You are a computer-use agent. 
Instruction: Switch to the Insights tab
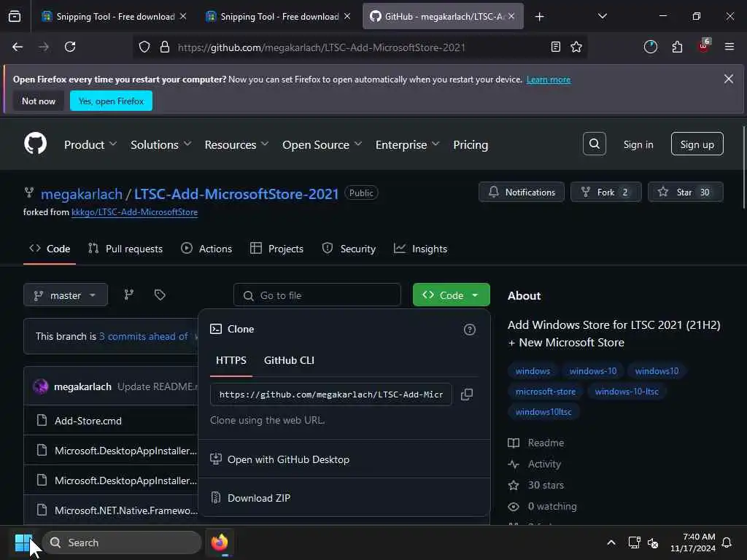tap(421, 249)
